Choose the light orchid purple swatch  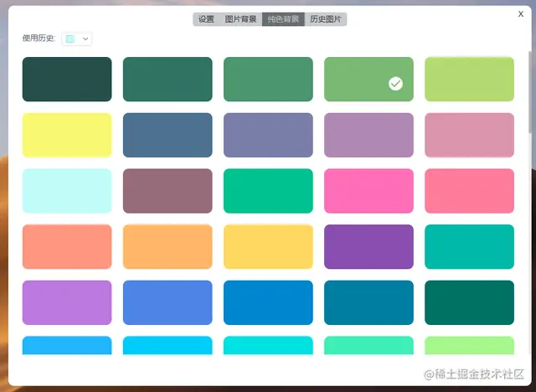pos(67,302)
